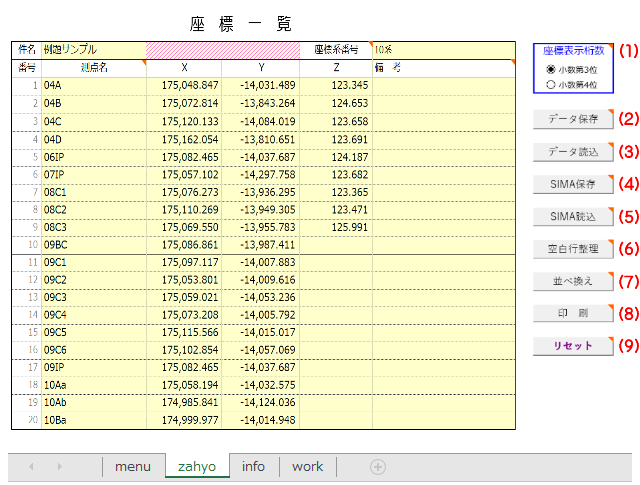The width and height of the screenshot is (640, 485).
Task: Select the zahyo sheet tab
Action: click(197, 466)
